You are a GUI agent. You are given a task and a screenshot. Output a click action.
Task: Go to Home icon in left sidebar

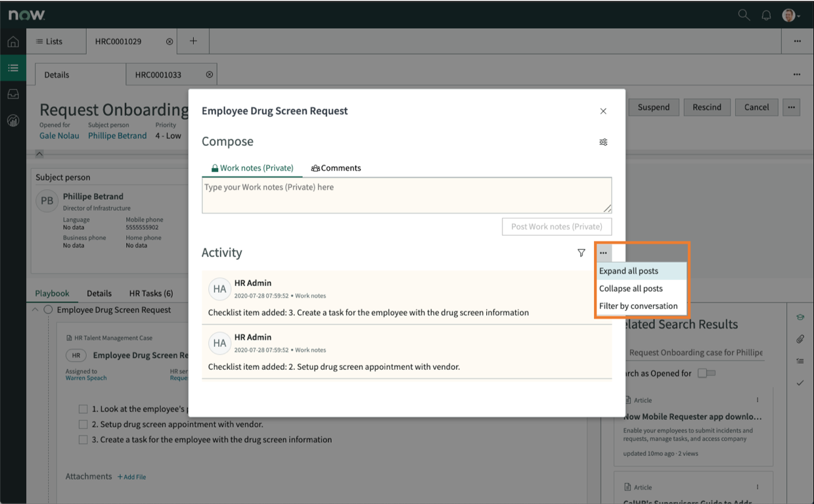click(x=13, y=41)
